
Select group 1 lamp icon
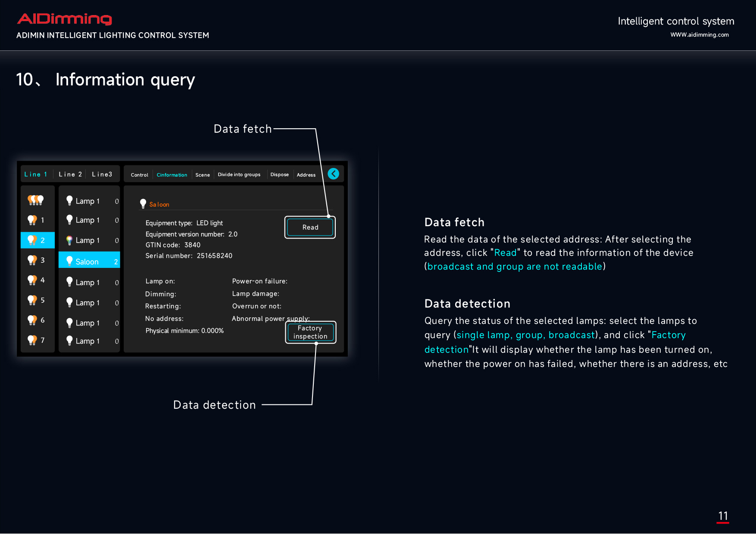coord(32,220)
